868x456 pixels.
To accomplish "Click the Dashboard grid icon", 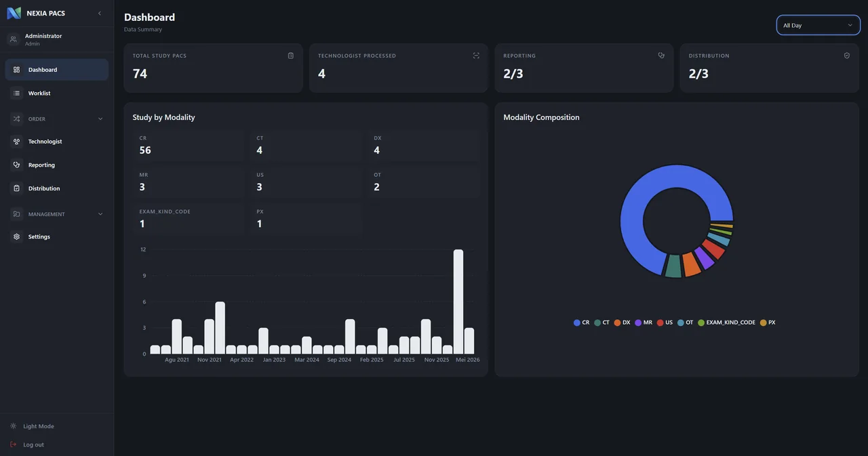I will click(x=16, y=70).
